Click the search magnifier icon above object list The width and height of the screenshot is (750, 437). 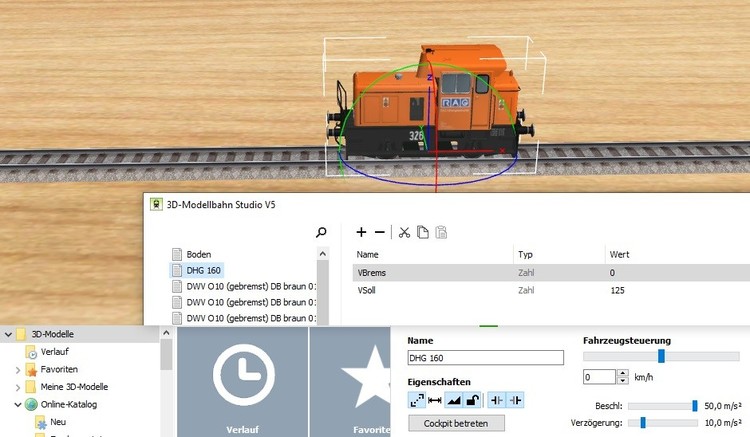321,232
